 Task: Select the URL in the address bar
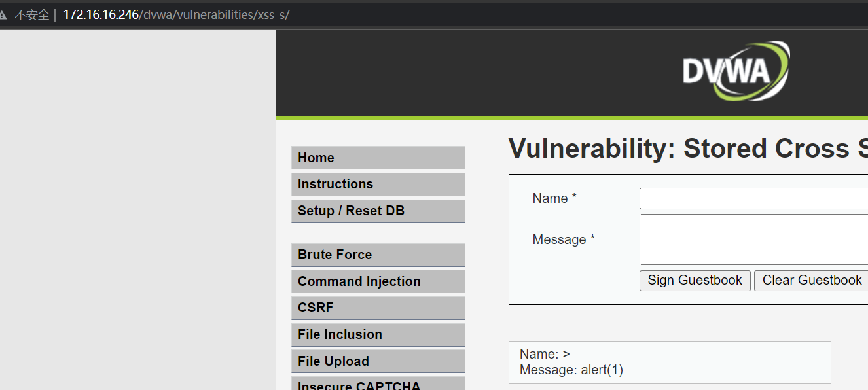pos(176,15)
